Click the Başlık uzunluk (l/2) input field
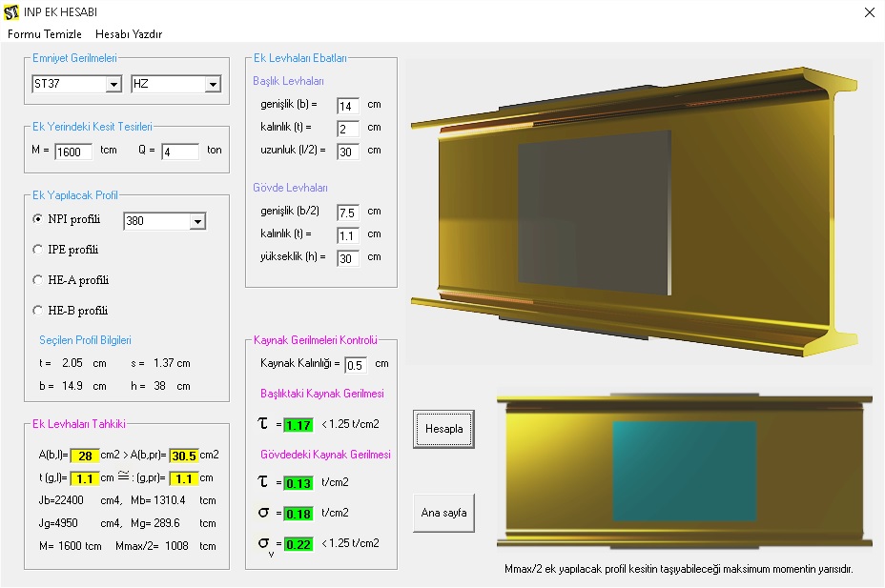This screenshot has width=885, height=588. (x=348, y=152)
